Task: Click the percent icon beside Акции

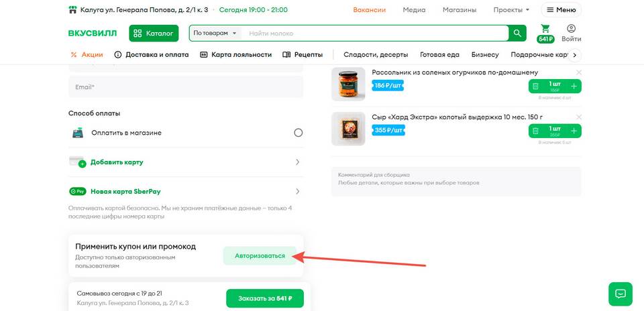Action: pyautogui.click(x=74, y=54)
